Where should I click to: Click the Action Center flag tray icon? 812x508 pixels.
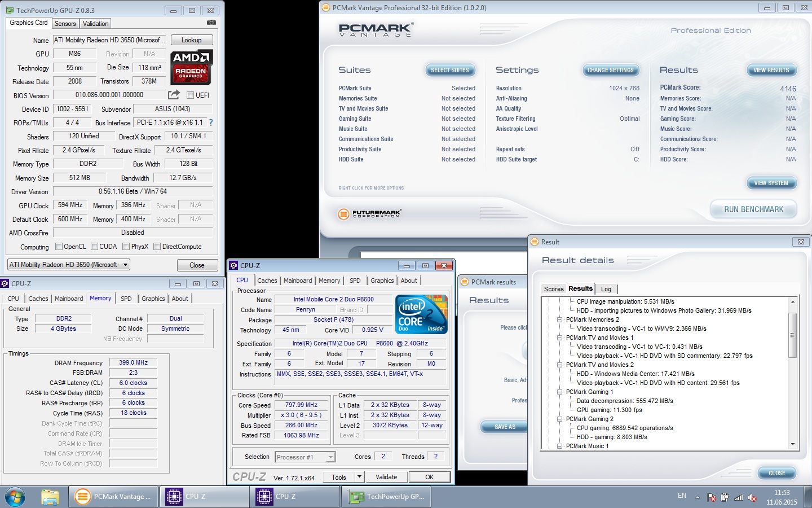coord(711,498)
